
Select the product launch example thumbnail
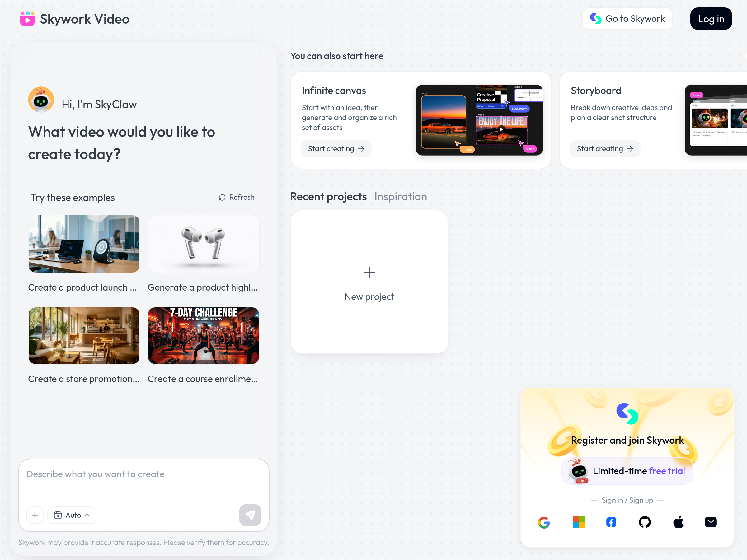84,244
